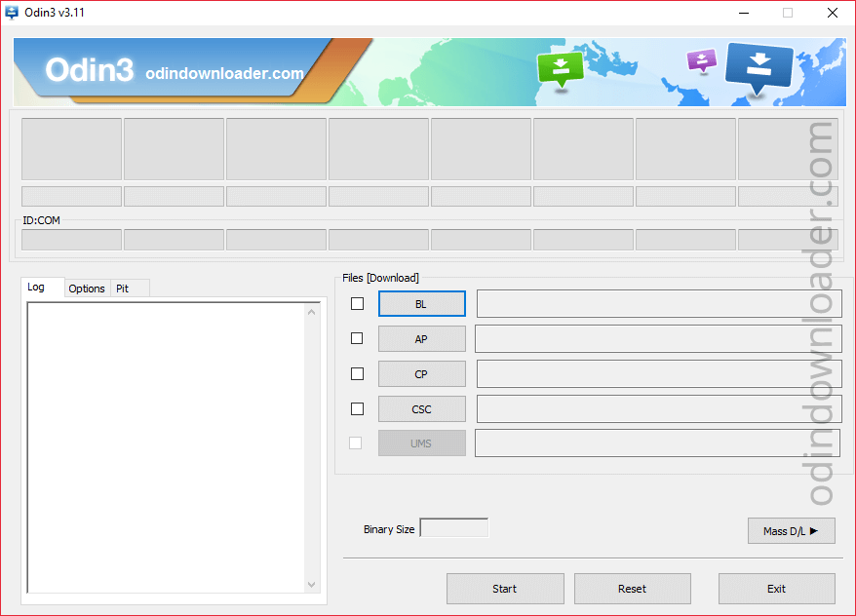Check the CP file checkbox
856x616 pixels.
(x=357, y=373)
